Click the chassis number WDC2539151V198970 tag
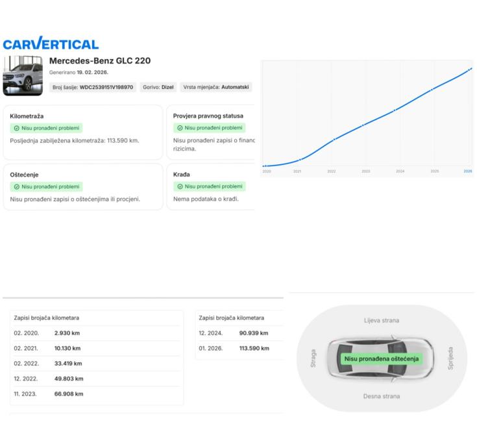 click(93, 87)
